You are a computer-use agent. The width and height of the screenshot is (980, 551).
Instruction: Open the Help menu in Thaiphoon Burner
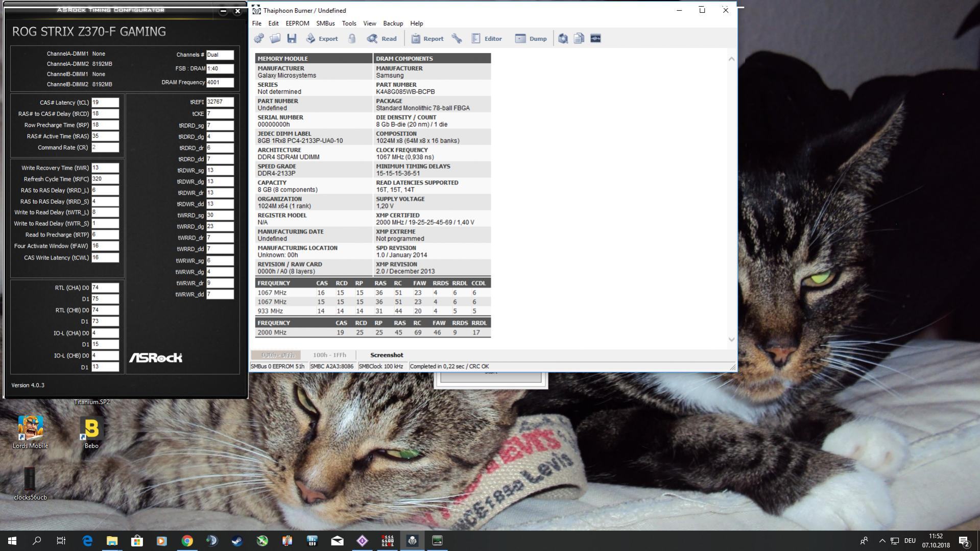pyautogui.click(x=417, y=23)
